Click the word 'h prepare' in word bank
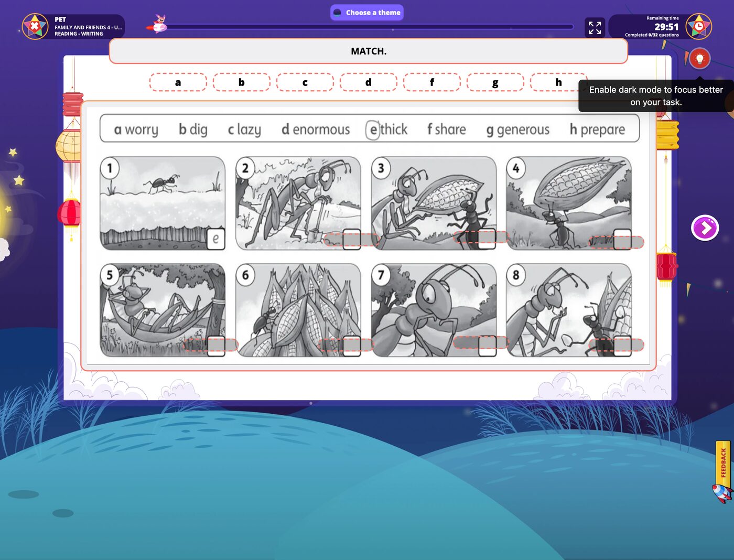This screenshot has width=734, height=560. coord(597,130)
